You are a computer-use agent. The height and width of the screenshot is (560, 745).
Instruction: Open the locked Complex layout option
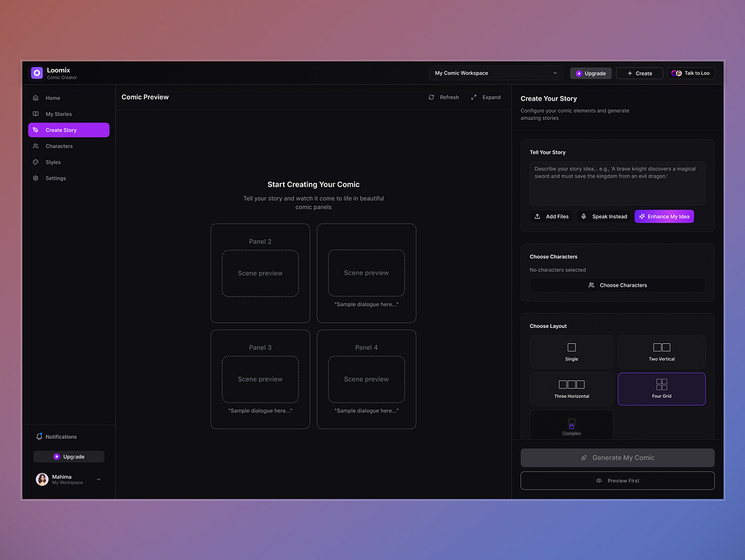click(571, 425)
